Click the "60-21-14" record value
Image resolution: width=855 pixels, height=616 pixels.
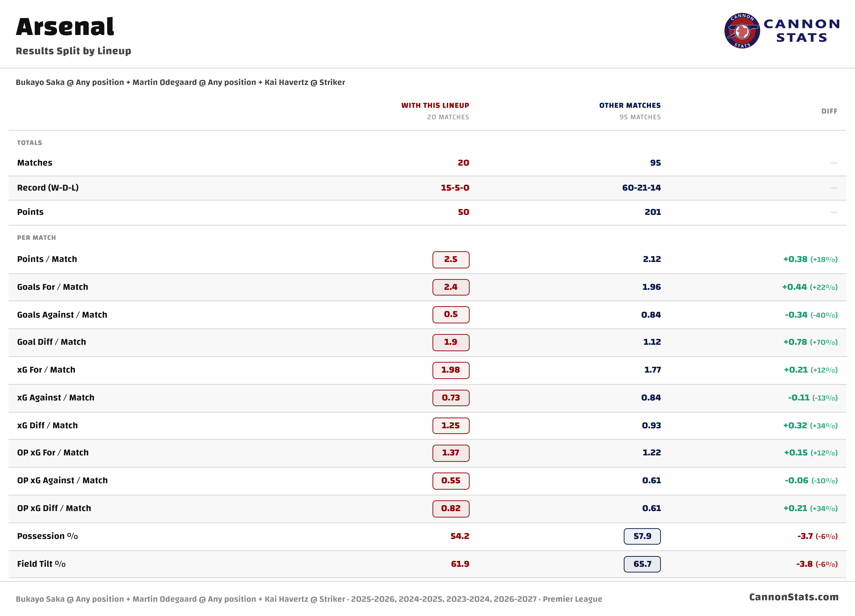click(x=641, y=188)
